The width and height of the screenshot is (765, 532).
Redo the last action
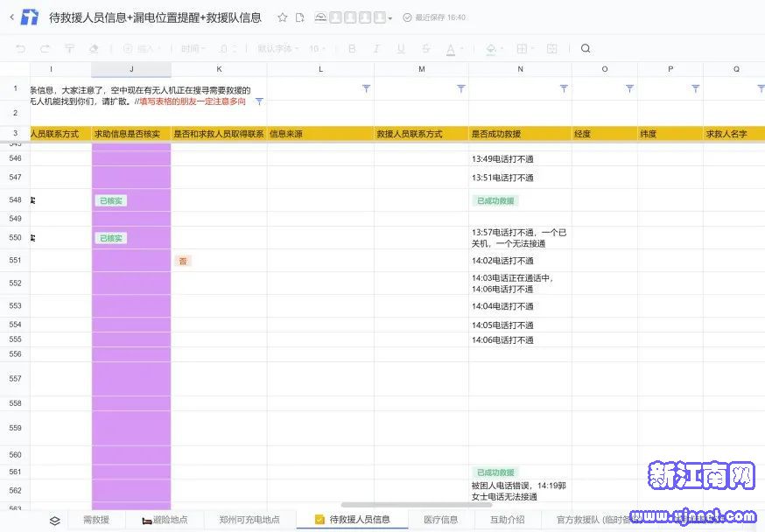(x=45, y=48)
